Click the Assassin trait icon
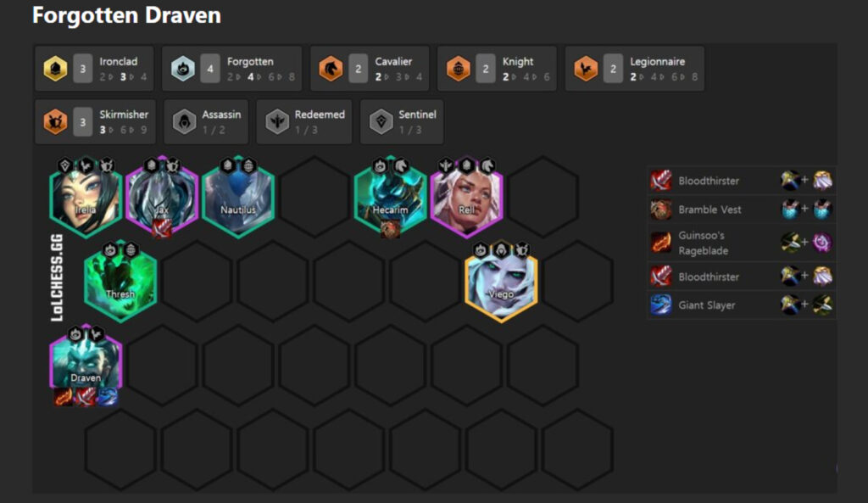The width and height of the screenshot is (868, 503). [x=184, y=122]
